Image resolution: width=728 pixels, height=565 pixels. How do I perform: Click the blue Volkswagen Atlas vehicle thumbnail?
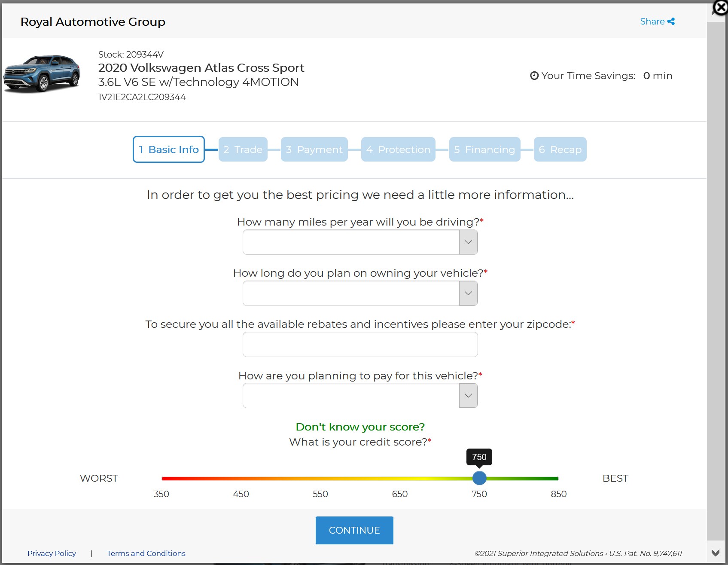click(x=42, y=73)
